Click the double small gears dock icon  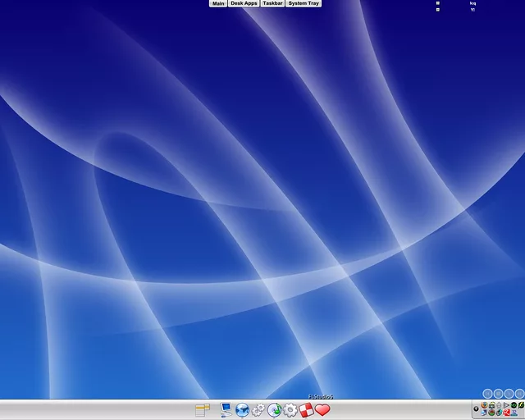pyautogui.click(x=258, y=410)
